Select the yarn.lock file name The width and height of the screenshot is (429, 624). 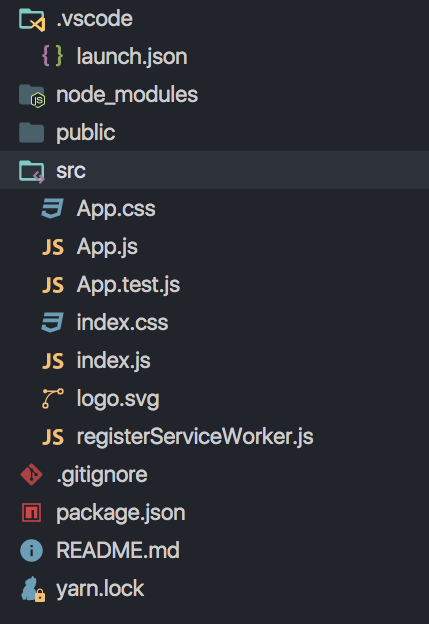[x=100, y=589]
